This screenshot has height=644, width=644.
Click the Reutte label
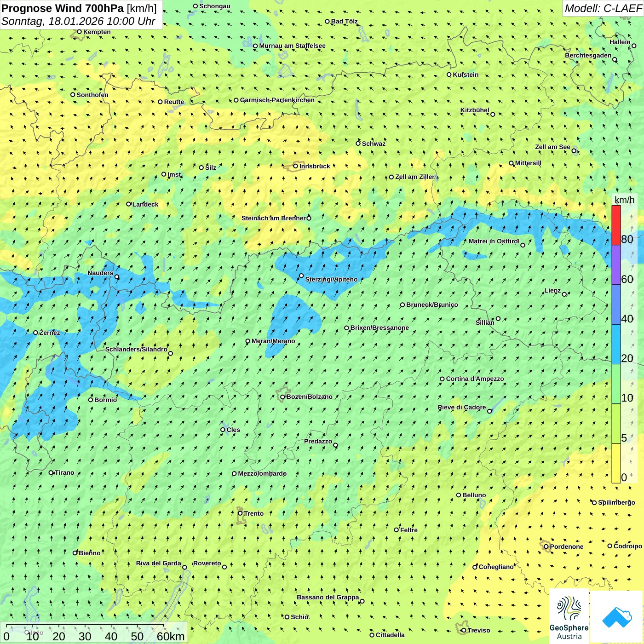coord(174,102)
